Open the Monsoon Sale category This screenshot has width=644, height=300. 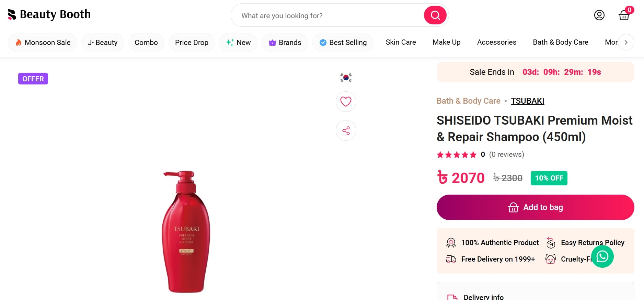point(43,43)
